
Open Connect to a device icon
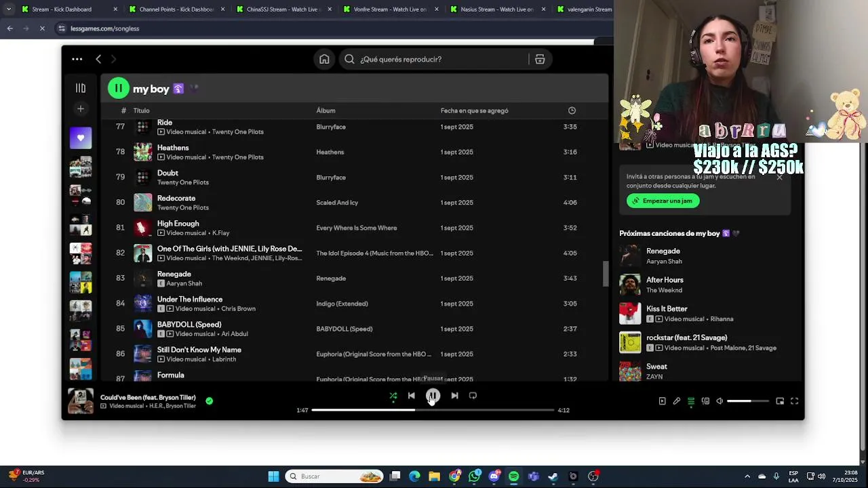705,401
